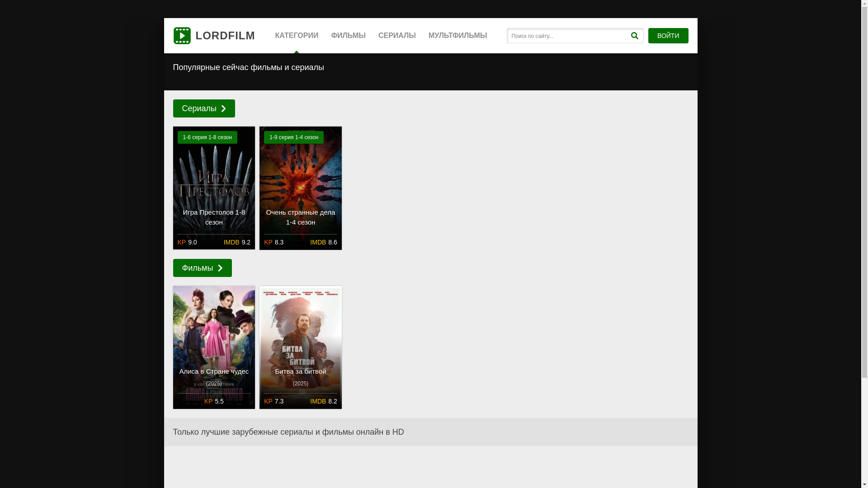Click the chevron arrow in Фильмы button
Viewport: 868px width, 488px height.
point(220,268)
